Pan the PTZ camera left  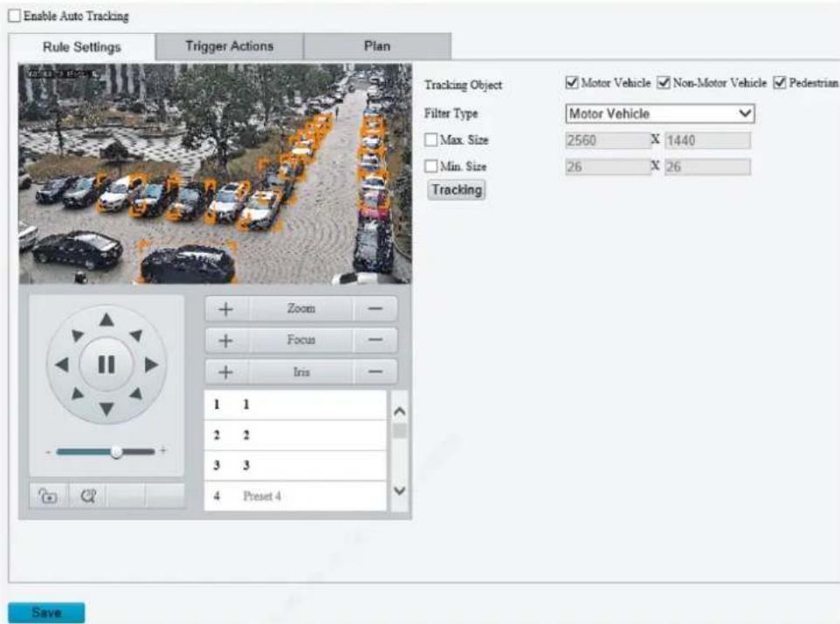(x=62, y=365)
